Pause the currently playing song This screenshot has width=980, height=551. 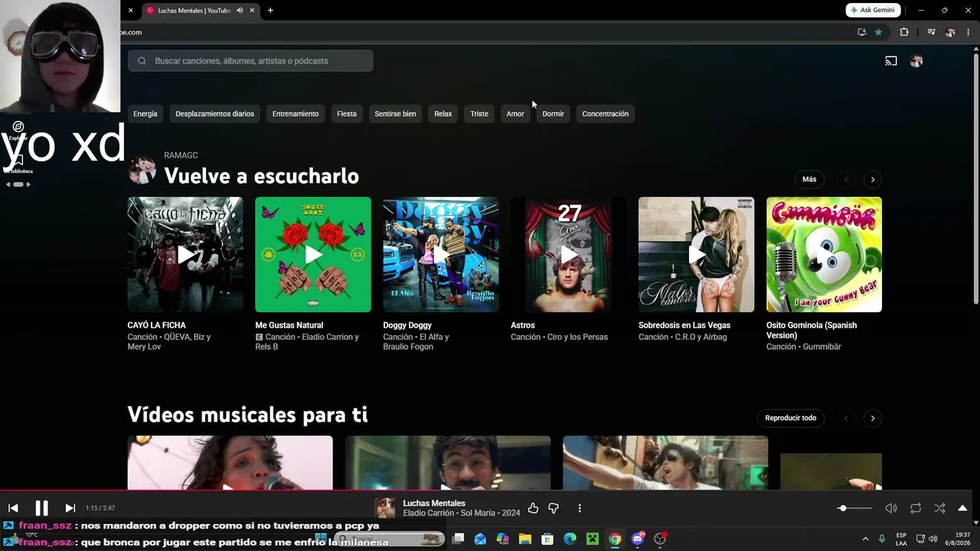click(x=41, y=507)
